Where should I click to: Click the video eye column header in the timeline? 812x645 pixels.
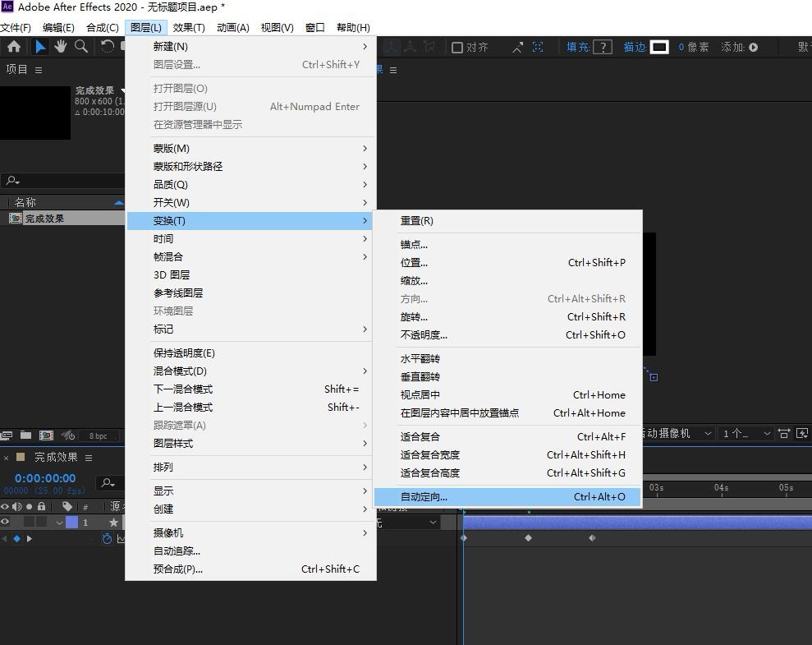(x=5, y=506)
